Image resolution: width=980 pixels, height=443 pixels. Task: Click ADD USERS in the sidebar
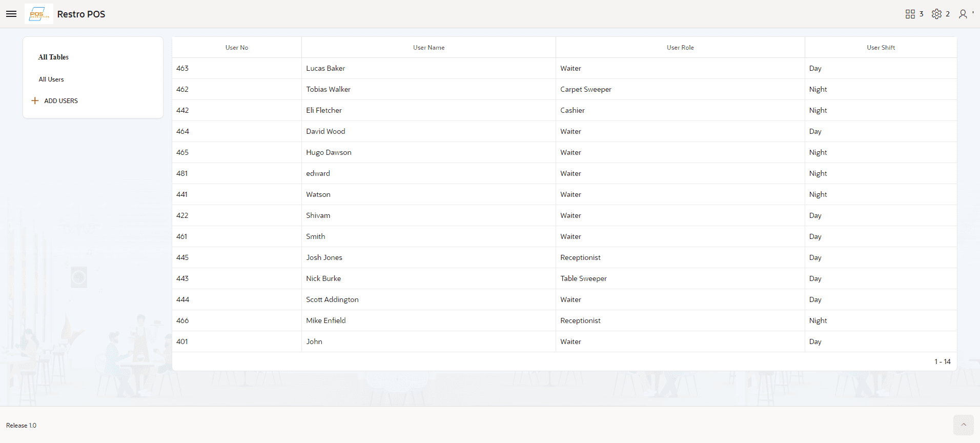[x=61, y=101]
